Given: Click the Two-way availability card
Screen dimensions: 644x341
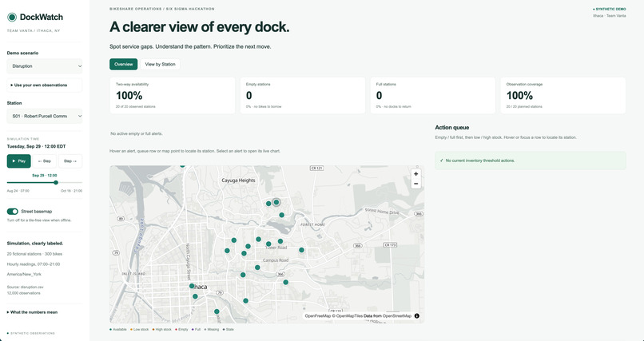Looking at the screenshot, I should pos(173,96).
